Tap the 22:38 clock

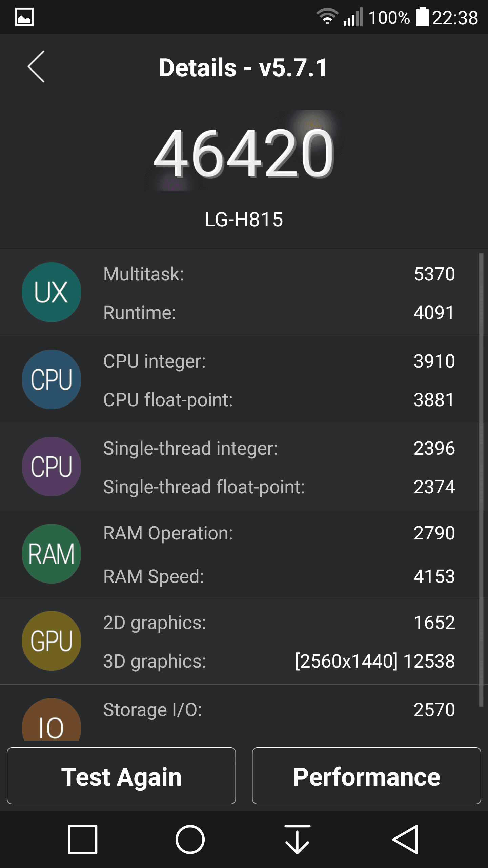point(455,18)
